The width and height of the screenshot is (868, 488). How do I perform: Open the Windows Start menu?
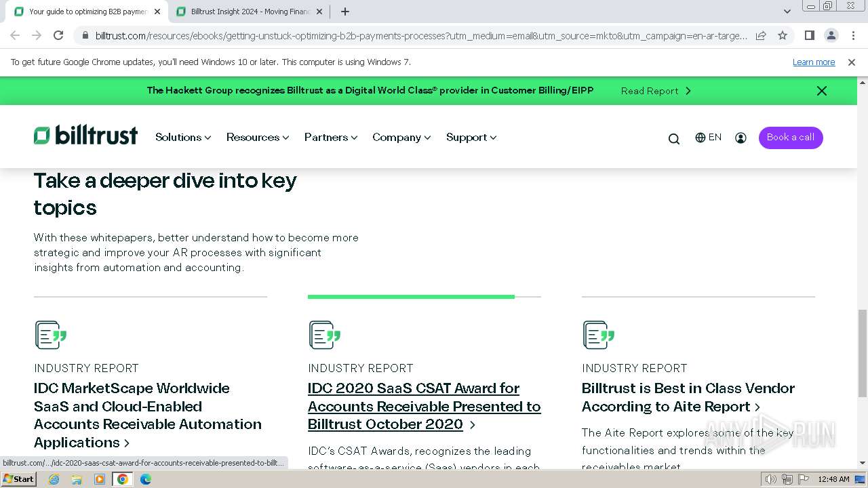pyautogui.click(x=18, y=479)
